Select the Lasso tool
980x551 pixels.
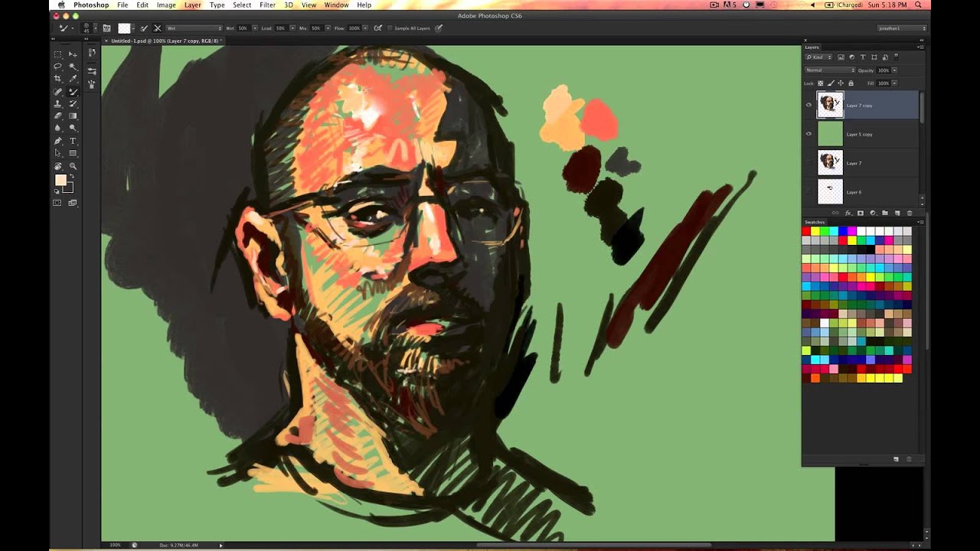coord(57,67)
